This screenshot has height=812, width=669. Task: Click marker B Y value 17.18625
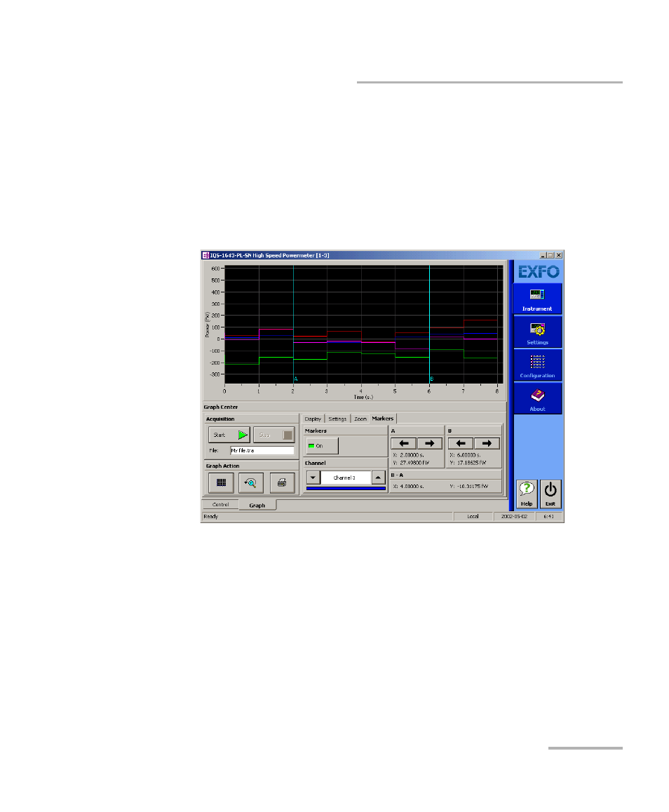pyautogui.click(x=468, y=462)
